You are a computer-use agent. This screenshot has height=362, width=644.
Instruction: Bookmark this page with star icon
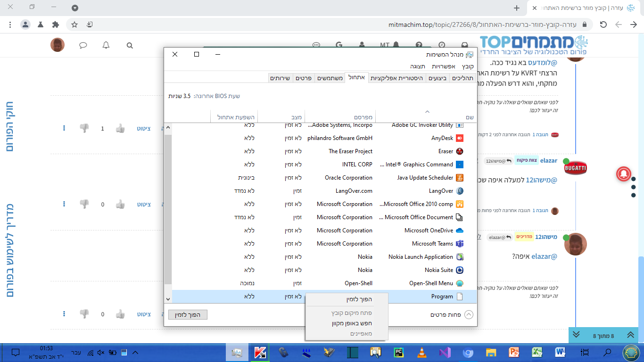(74, 25)
